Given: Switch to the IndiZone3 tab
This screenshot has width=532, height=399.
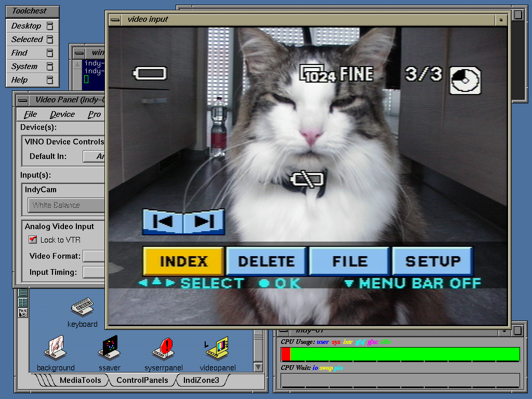Looking at the screenshot, I should (201, 380).
